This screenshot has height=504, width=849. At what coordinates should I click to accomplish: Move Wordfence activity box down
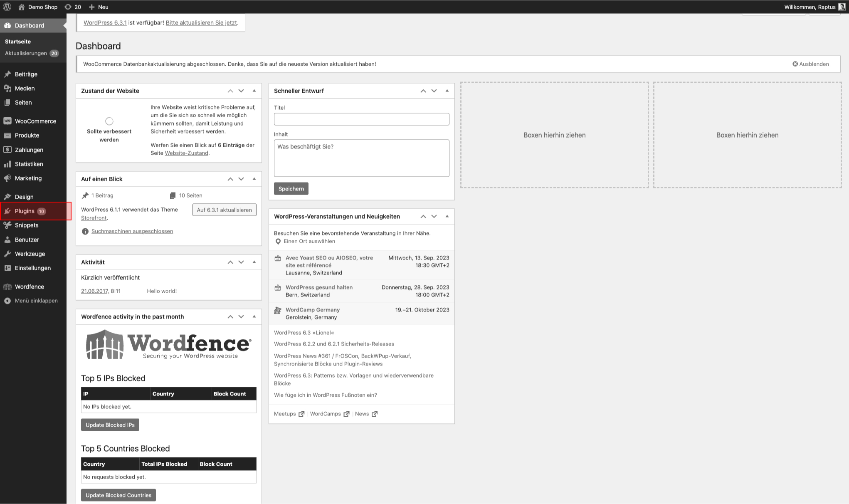click(241, 316)
